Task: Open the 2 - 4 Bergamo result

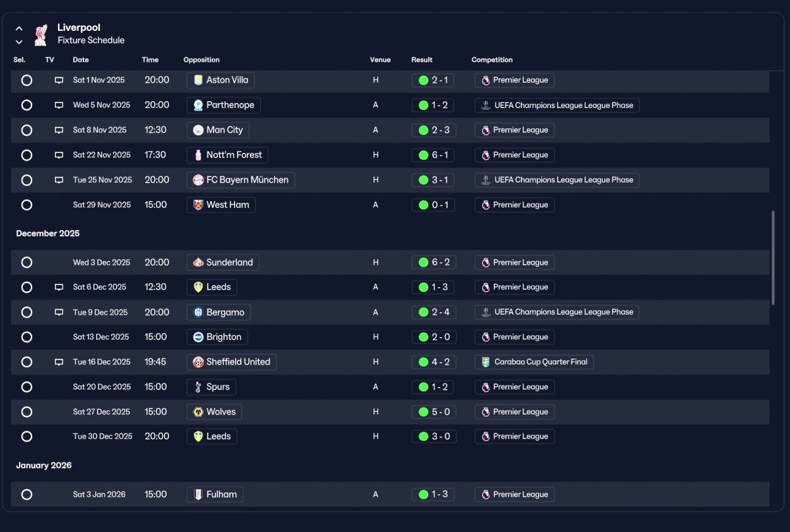Action: coord(434,312)
